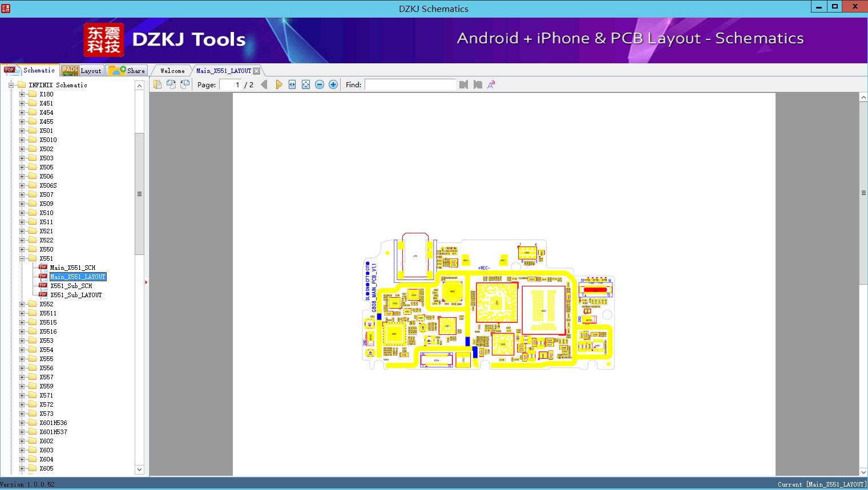Select X551_Sub_LAYOUT in the tree

76,295
